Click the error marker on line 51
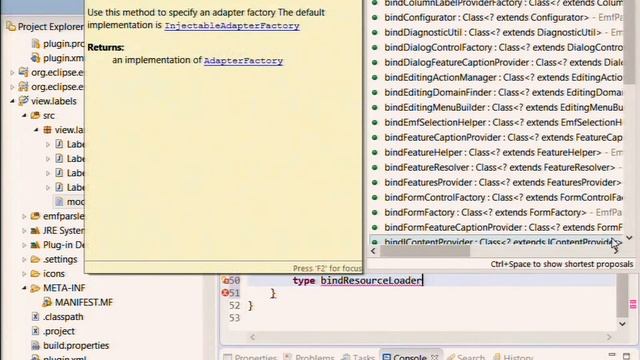The width and height of the screenshot is (640, 360). coord(224,293)
